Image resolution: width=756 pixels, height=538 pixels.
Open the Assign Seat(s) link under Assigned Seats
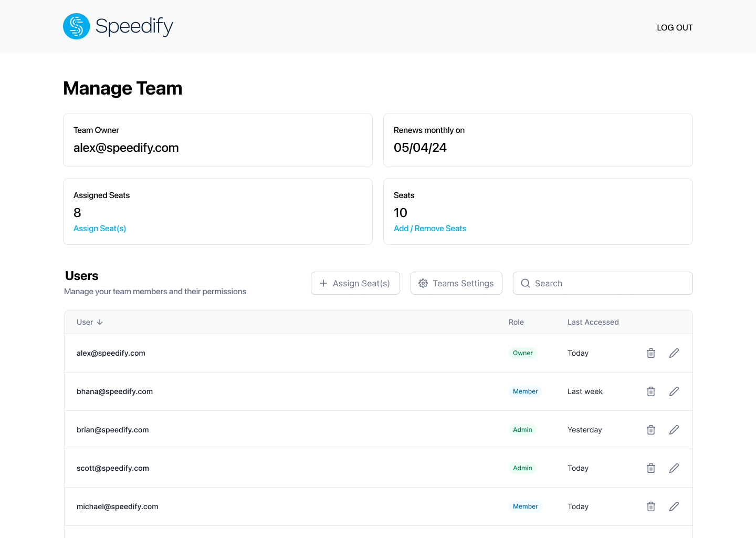(x=100, y=229)
